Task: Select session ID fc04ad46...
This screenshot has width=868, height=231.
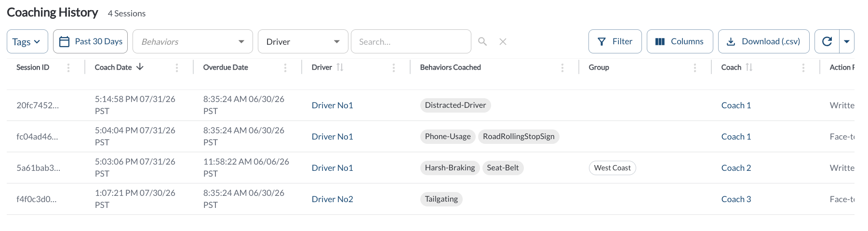Action: point(37,137)
